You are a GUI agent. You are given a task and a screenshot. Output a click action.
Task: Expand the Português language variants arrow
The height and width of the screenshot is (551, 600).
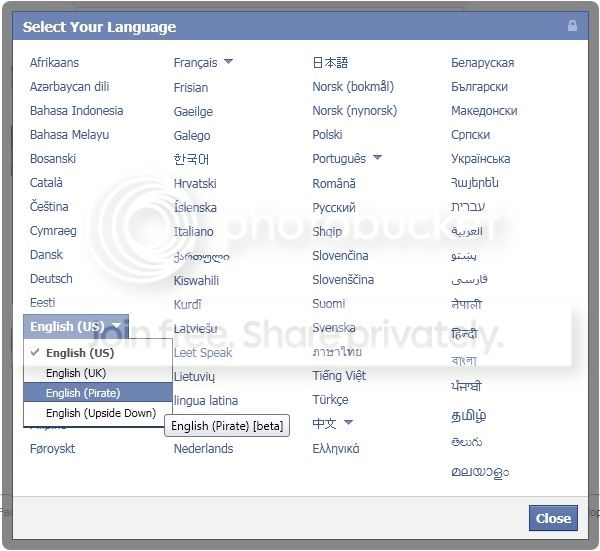point(377,157)
